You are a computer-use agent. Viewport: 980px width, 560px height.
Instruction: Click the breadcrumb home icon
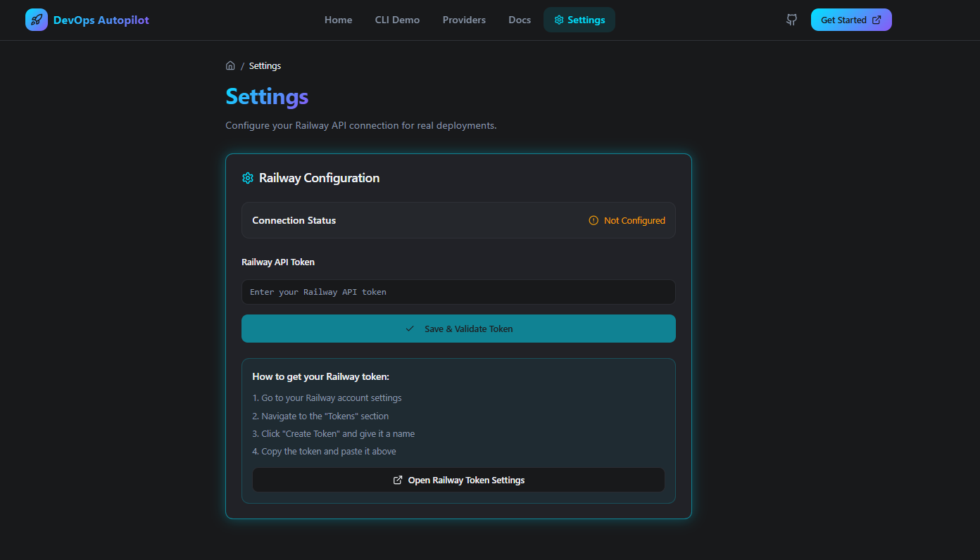230,65
